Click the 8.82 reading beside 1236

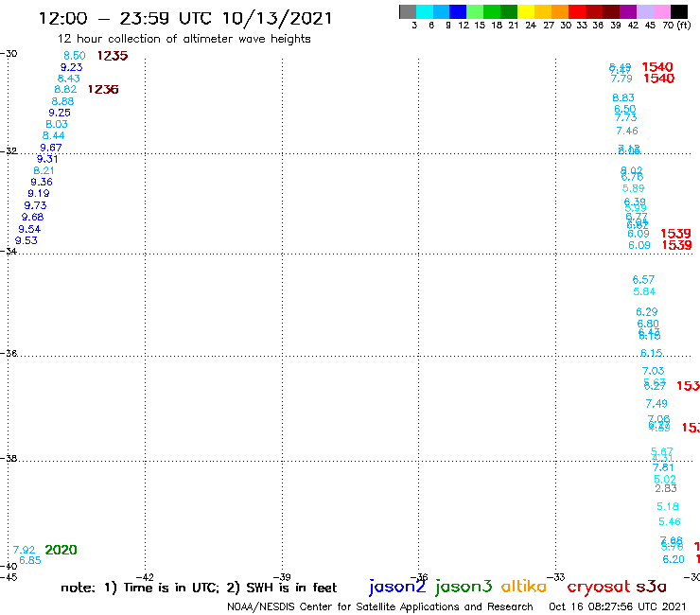tap(65, 89)
